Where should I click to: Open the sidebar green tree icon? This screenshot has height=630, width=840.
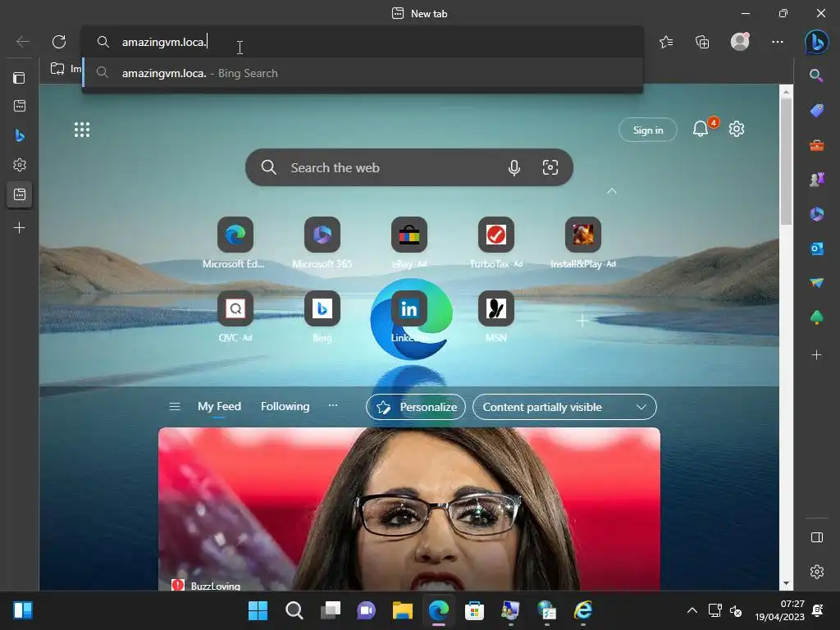[x=816, y=317]
